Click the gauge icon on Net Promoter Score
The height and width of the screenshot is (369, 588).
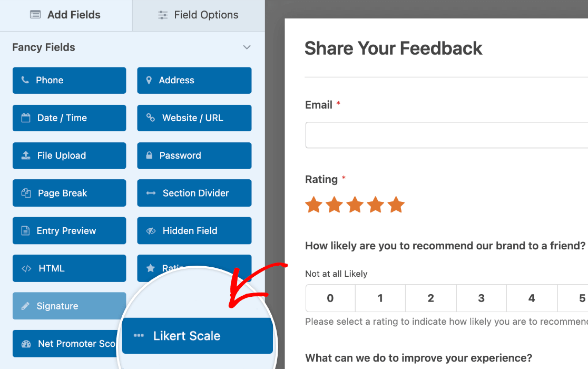[x=26, y=344]
